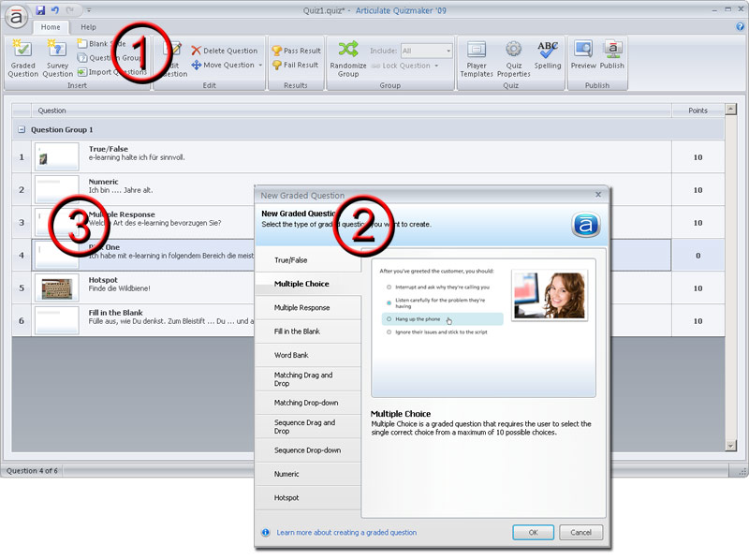Select 'Interrupt and ask' radio option
The image size is (749, 560).
[x=389, y=286]
